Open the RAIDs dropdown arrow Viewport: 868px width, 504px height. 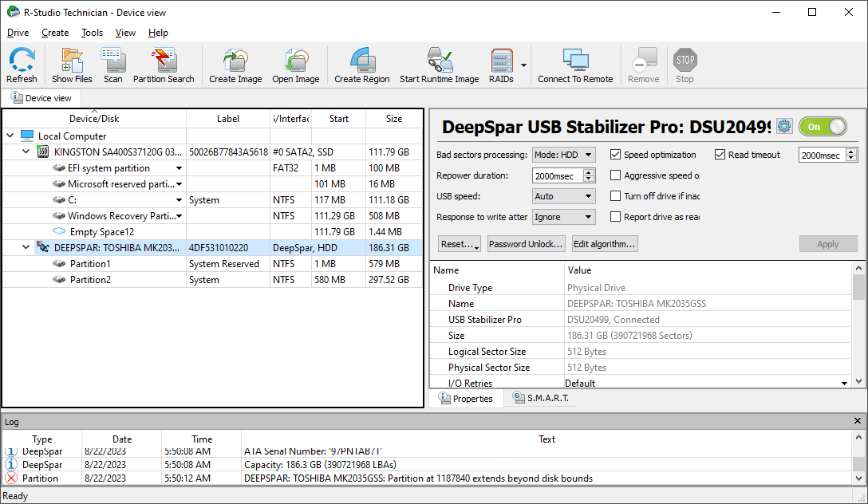tap(523, 65)
